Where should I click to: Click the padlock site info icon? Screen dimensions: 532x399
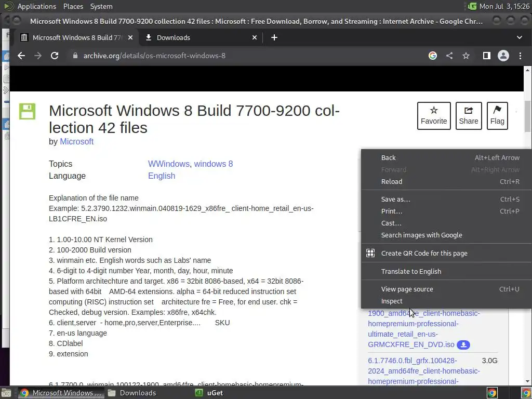[75, 56]
